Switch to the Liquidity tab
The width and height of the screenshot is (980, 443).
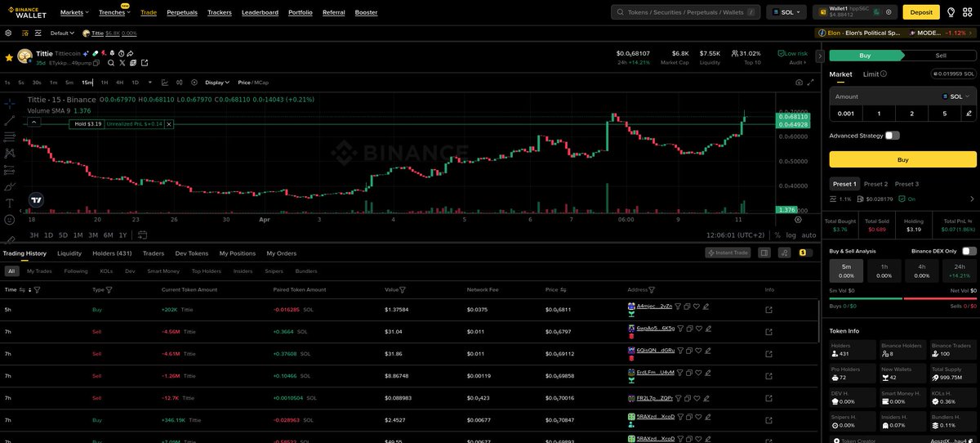point(69,253)
